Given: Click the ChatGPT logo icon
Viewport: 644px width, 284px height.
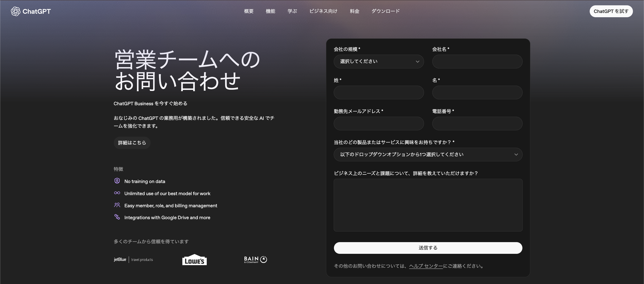Looking at the screenshot, I should coord(16,11).
